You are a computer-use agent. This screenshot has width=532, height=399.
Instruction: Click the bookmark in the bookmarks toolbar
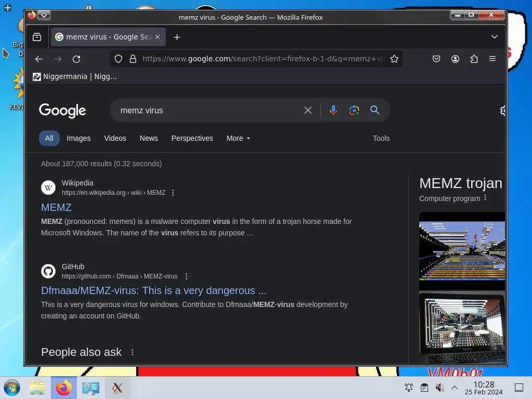tap(75, 77)
